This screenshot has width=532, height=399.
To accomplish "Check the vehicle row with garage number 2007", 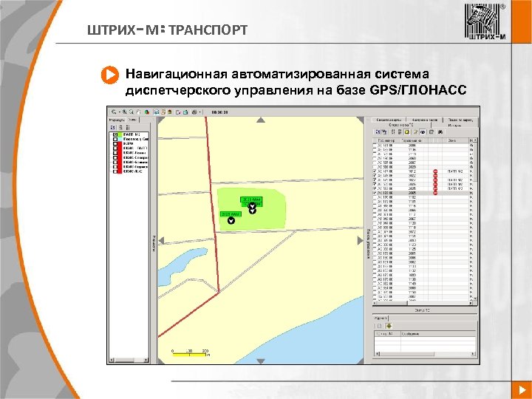I will coord(375,163).
